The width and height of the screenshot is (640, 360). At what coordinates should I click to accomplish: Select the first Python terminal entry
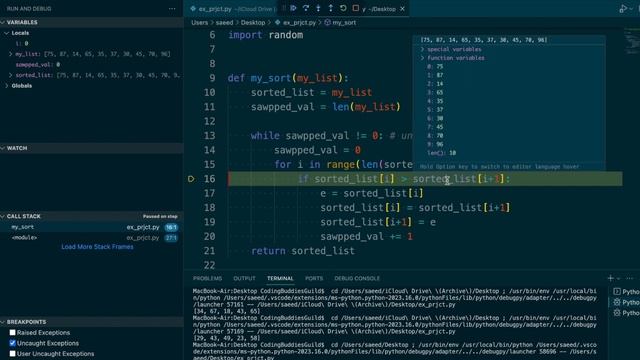[x=626, y=291]
